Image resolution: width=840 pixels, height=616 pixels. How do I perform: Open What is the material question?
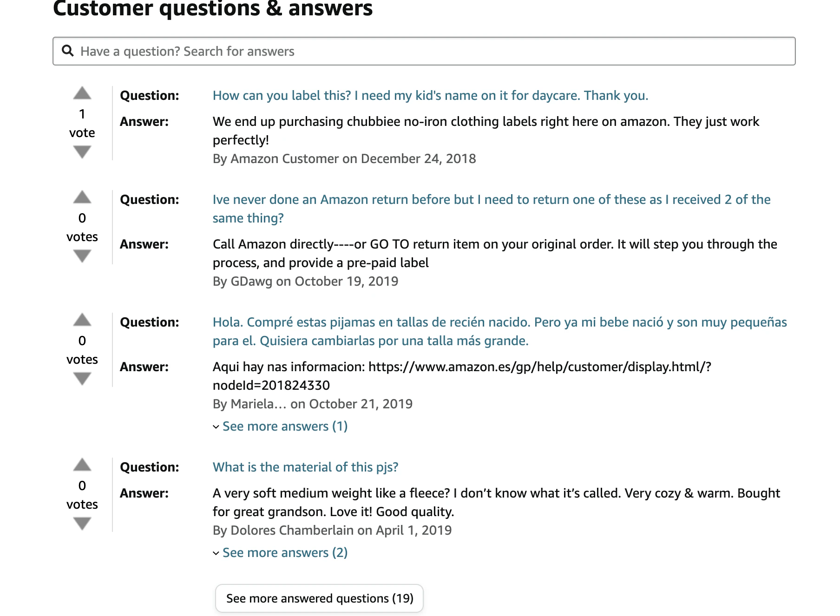[x=305, y=467]
